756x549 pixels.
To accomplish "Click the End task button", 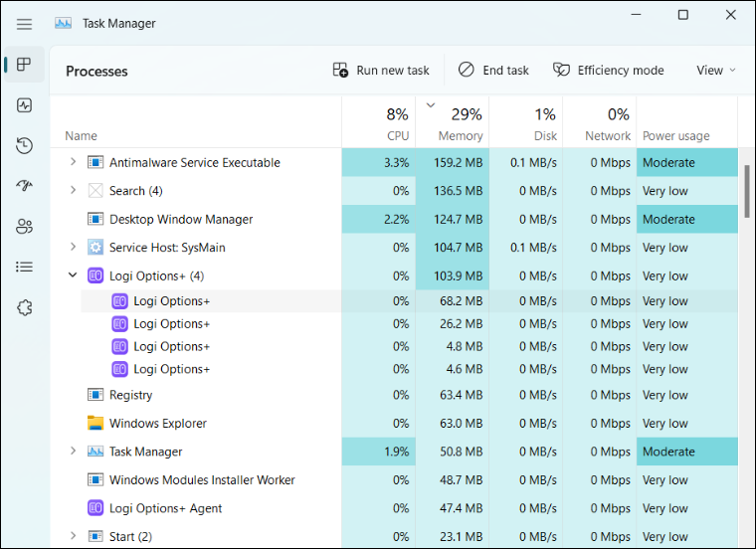I will 493,71.
